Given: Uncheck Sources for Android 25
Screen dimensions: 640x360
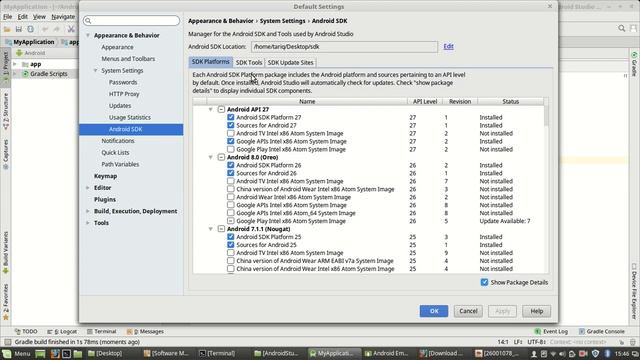Looking at the screenshot, I should click(x=231, y=244).
